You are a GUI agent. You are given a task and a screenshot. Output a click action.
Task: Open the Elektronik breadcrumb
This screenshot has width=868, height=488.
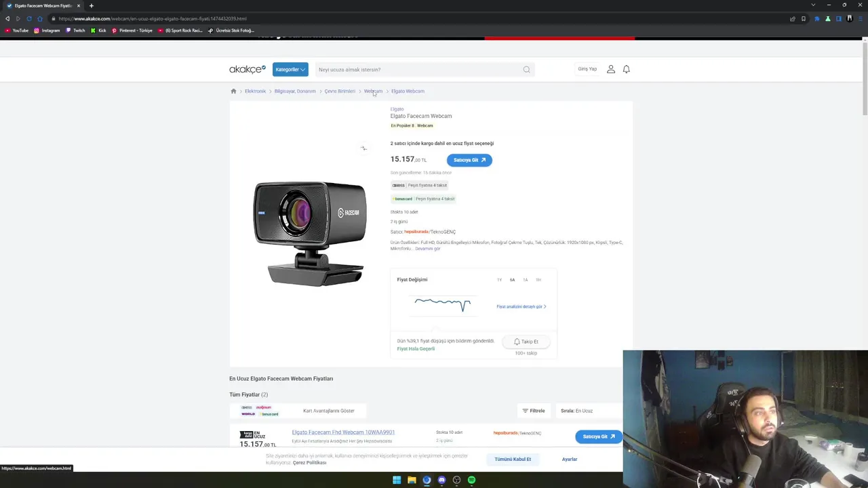pos(255,91)
